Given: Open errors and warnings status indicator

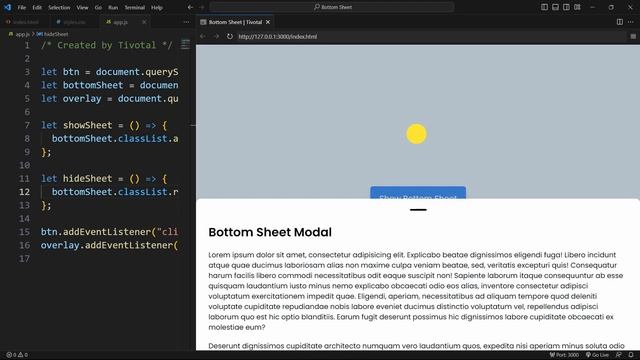Looking at the screenshot, I should coord(17,355).
